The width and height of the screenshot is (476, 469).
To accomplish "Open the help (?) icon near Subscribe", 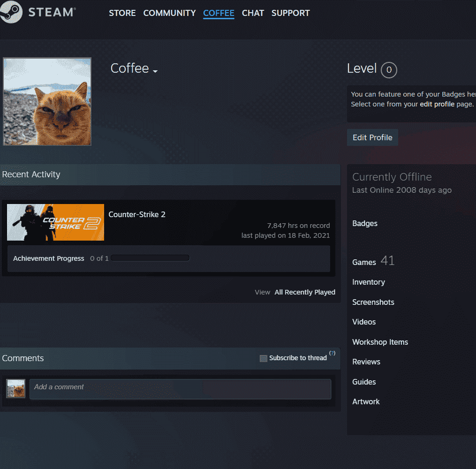I will coord(332,353).
